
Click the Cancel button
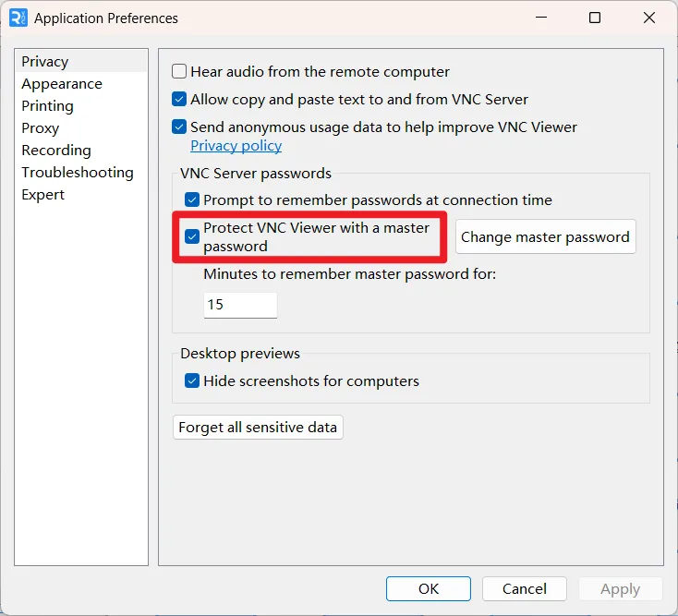pyautogui.click(x=525, y=589)
